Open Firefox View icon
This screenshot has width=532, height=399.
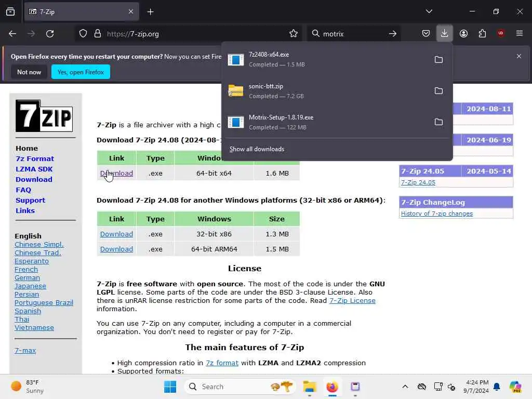[x=10, y=12]
